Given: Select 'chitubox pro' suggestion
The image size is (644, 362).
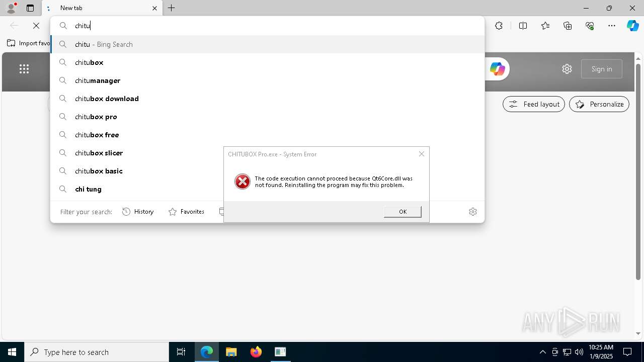Looking at the screenshot, I should click(267, 117).
